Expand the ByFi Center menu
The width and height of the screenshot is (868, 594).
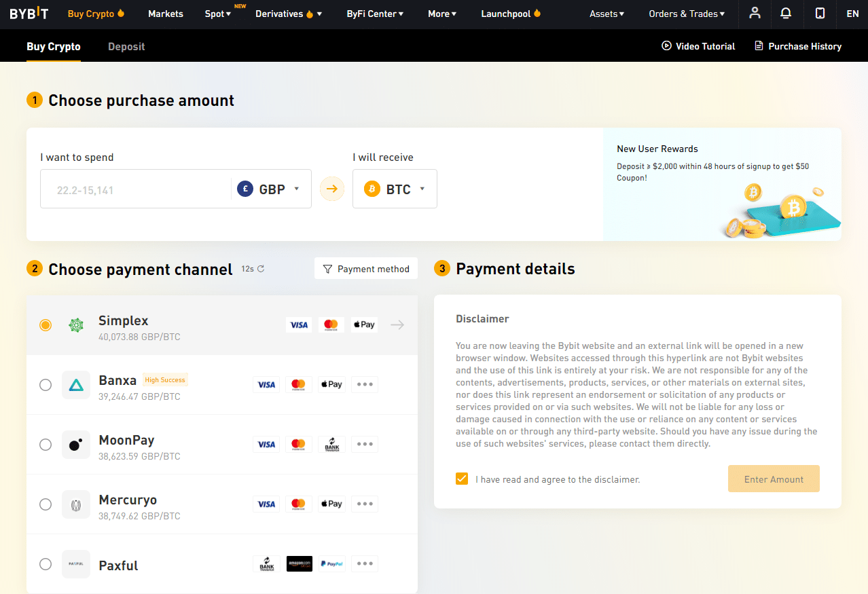point(375,14)
